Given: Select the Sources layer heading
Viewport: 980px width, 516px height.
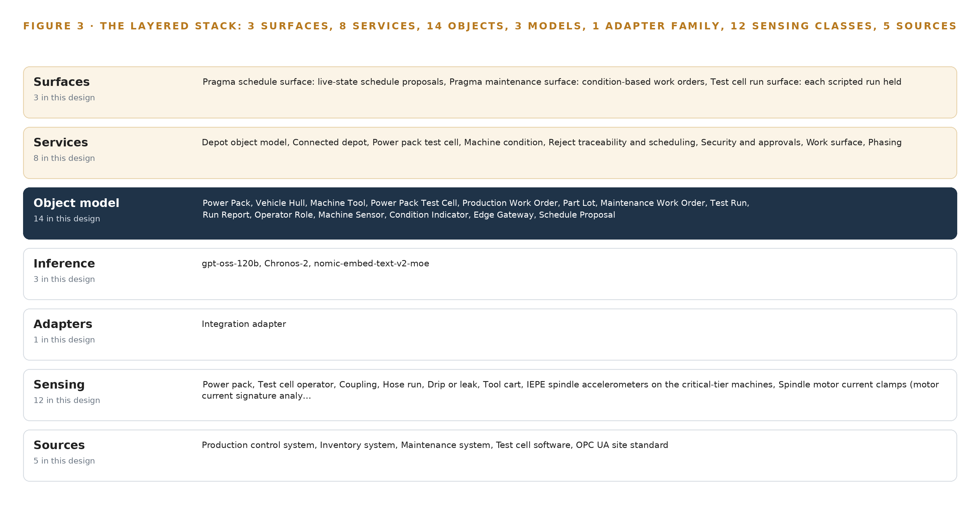Looking at the screenshot, I should (x=59, y=445).
